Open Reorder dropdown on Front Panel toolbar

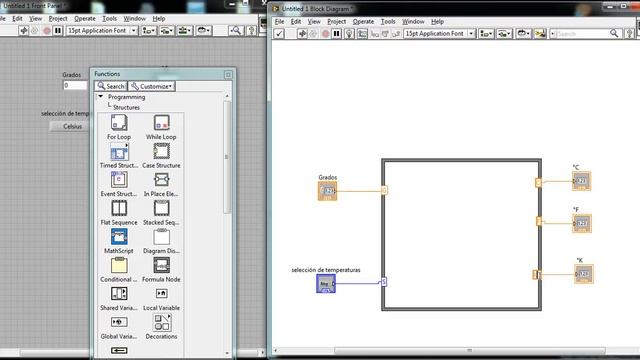pos(203,31)
